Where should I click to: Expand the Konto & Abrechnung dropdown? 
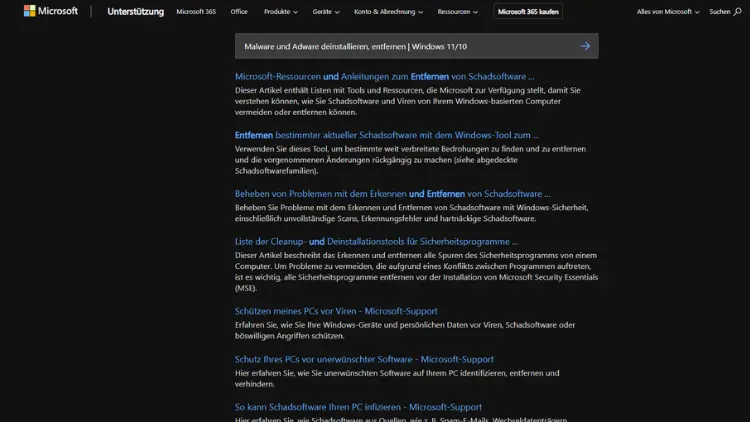(388, 11)
